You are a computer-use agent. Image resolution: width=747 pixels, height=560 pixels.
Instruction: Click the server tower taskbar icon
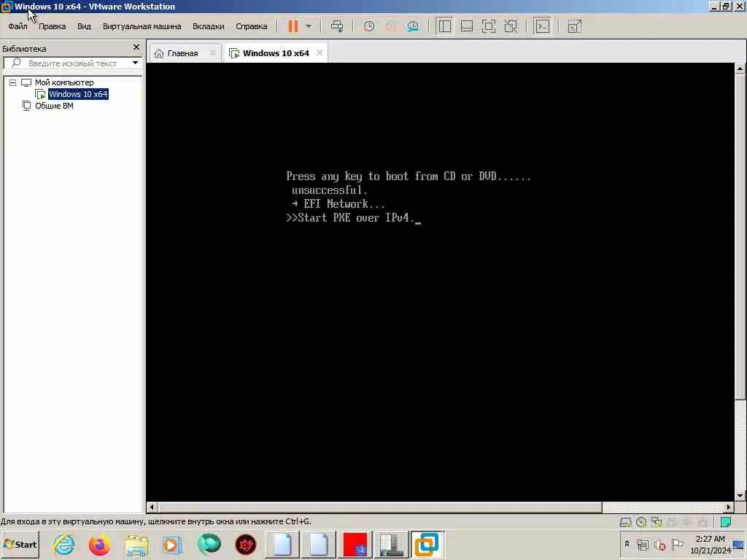pyautogui.click(x=391, y=545)
